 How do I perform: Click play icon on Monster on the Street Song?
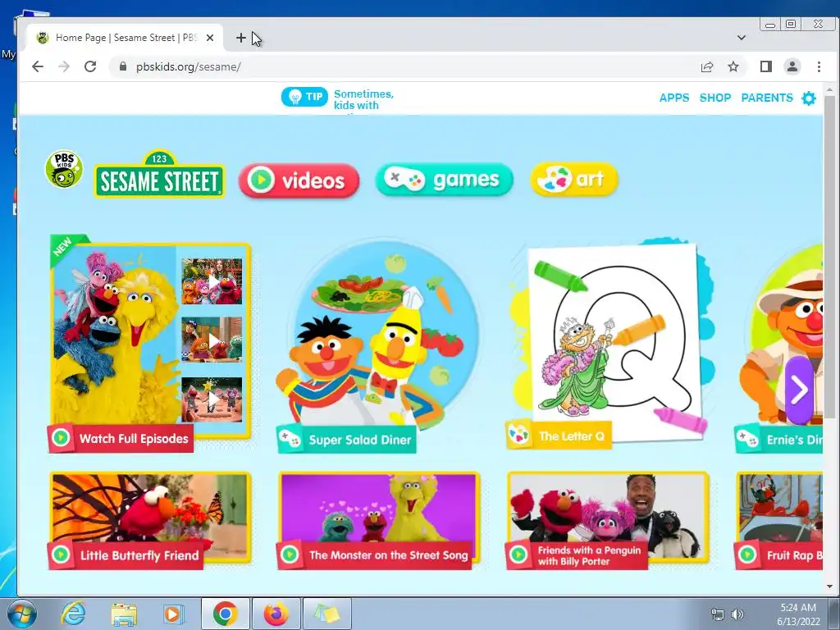(290, 555)
